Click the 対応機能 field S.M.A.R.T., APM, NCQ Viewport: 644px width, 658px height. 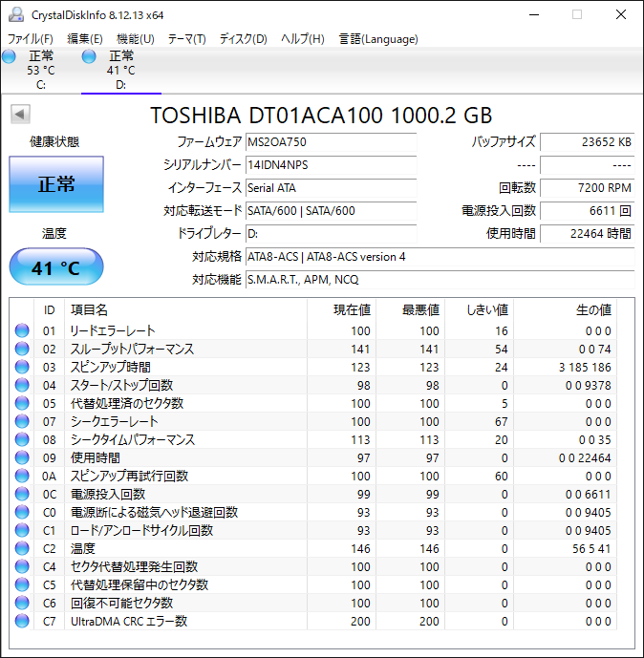point(440,280)
